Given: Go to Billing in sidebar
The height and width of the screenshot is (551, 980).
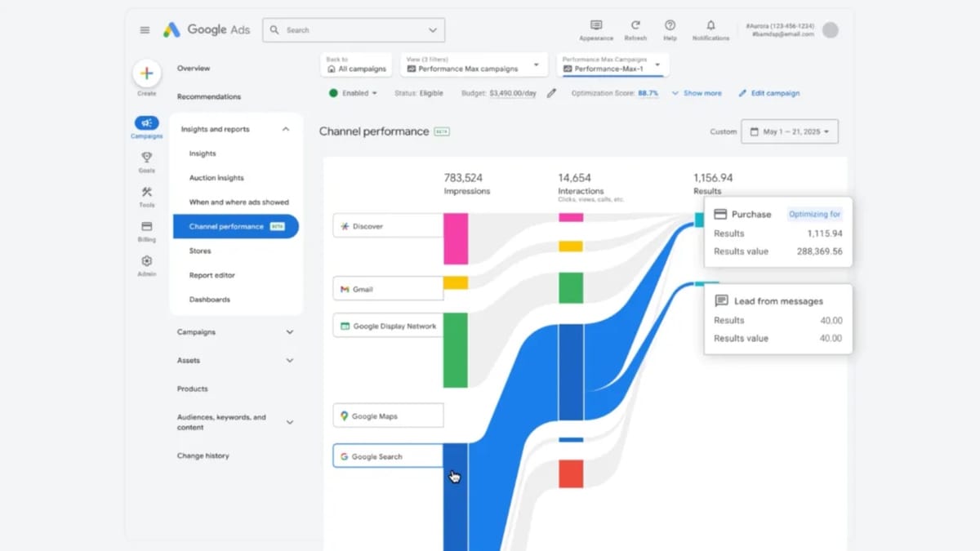Looking at the screenshot, I should click(146, 227).
